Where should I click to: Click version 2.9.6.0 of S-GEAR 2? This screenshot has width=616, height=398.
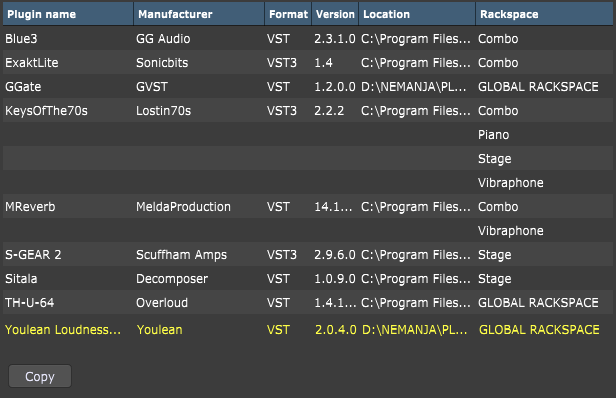coord(335,255)
